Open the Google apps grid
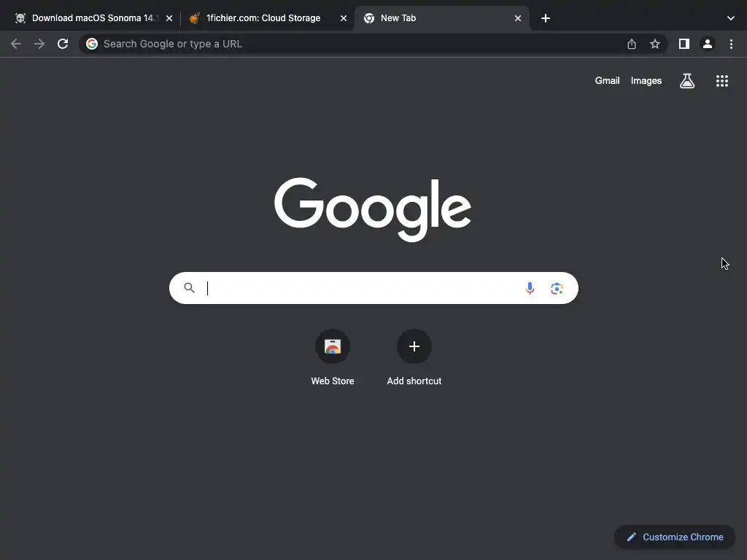Viewport: 747px width, 560px height. [x=722, y=81]
